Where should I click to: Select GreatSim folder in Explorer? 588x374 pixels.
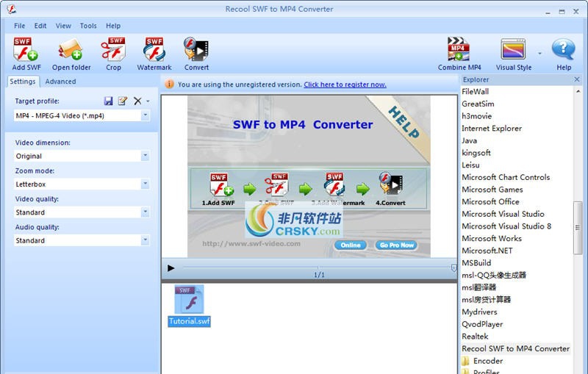point(478,104)
